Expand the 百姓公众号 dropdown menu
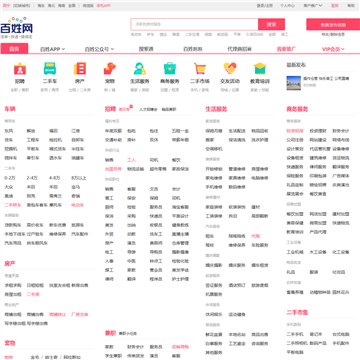This screenshot has height=360, width=360. click(99, 49)
